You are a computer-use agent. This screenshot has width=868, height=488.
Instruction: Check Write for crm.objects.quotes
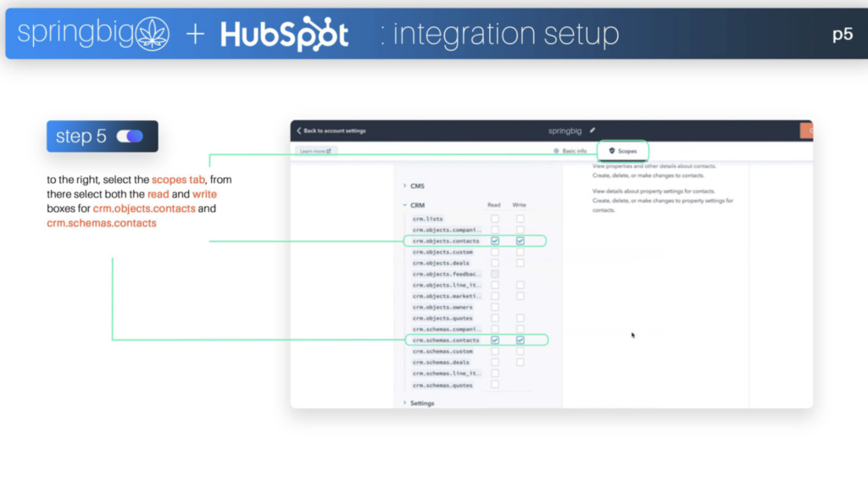[520, 319]
